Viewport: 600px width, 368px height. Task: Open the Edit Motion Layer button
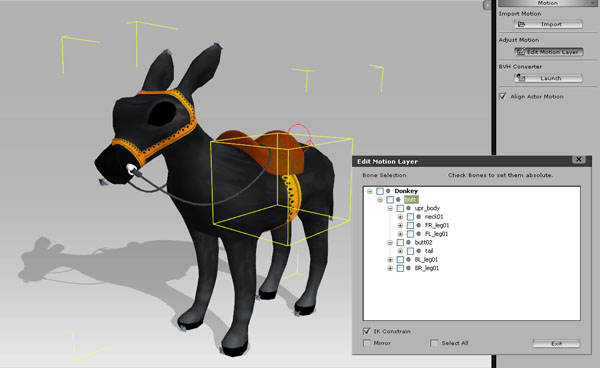pos(548,52)
